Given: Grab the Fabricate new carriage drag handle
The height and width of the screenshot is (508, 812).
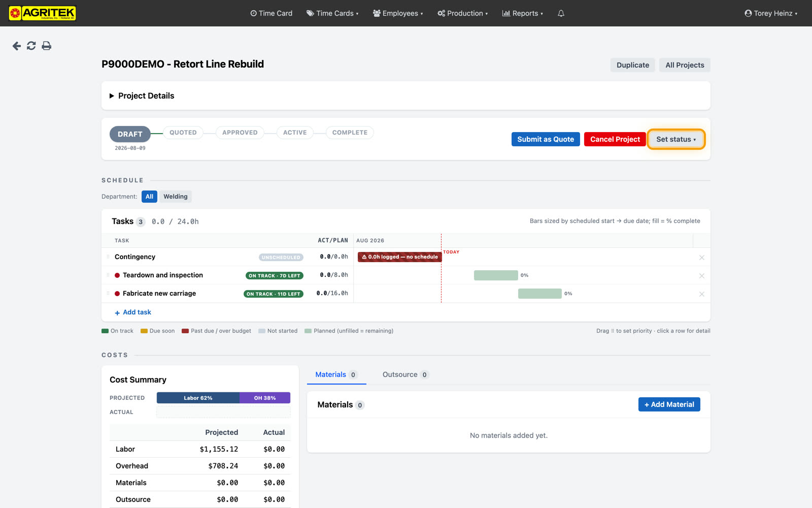Looking at the screenshot, I should (108, 293).
